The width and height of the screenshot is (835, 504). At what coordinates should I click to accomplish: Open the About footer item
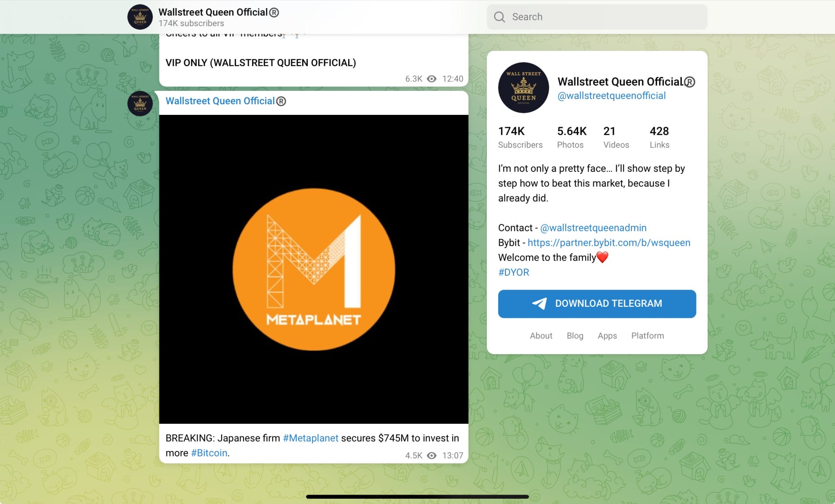point(541,336)
